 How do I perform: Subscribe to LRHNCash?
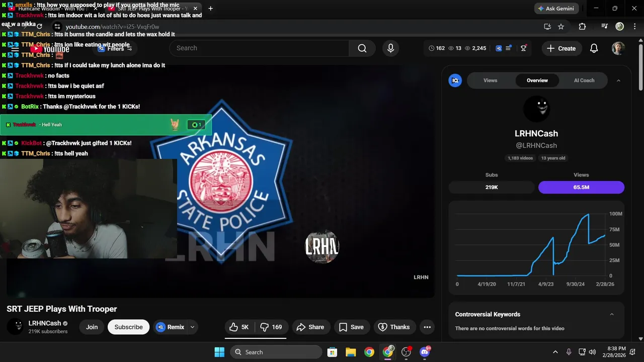(128, 327)
